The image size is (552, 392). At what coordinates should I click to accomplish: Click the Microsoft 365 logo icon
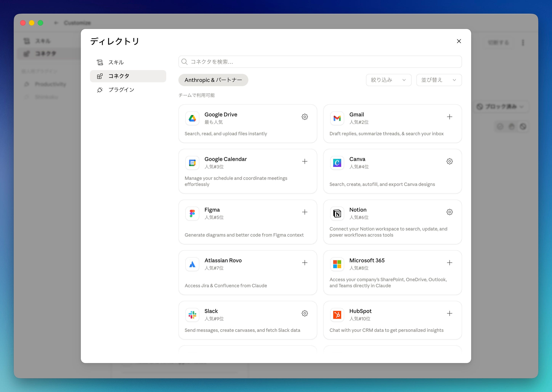tap(337, 264)
